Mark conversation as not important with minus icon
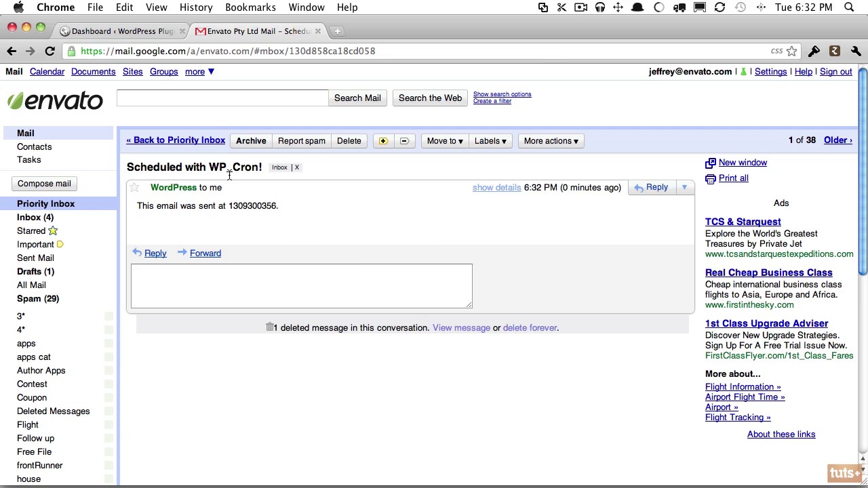The width and height of the screenshot is (868, 488). 404,141
